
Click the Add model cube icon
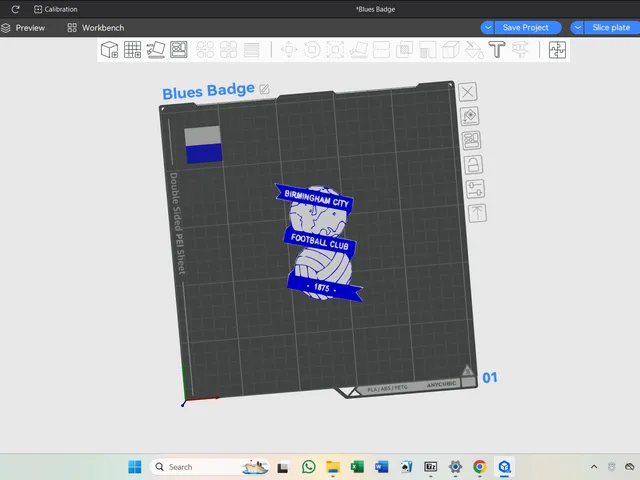109,50
